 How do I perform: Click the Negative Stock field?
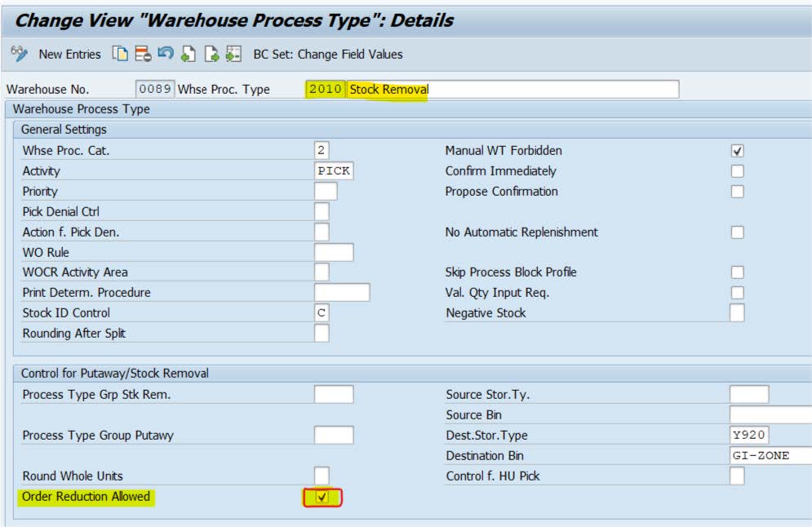coord(737,313)
